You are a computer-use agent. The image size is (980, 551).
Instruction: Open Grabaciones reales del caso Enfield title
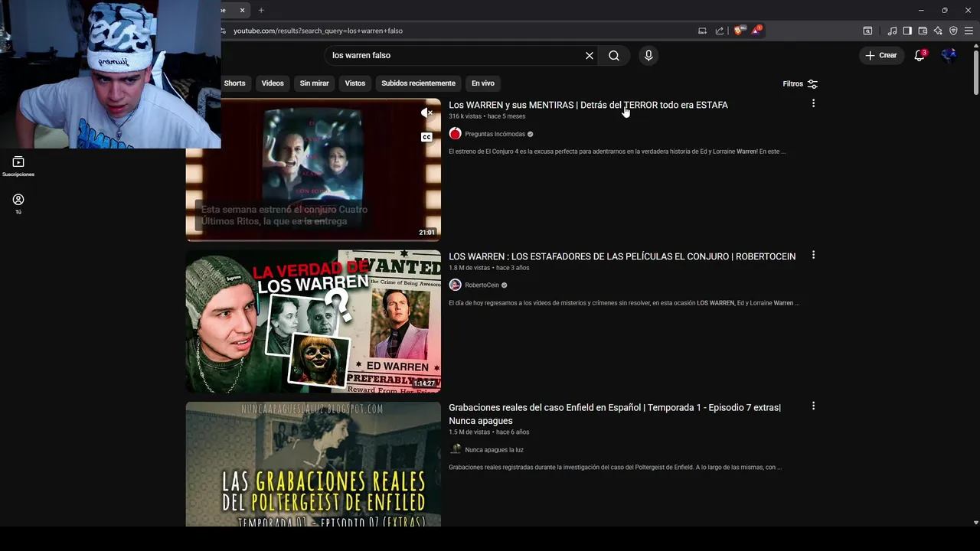(615, 414)
